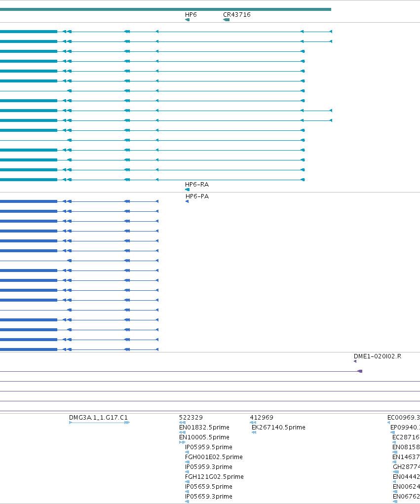Click the purple block ending the long purple line
The width and height of the screenshot is (420, 504).
360,371
